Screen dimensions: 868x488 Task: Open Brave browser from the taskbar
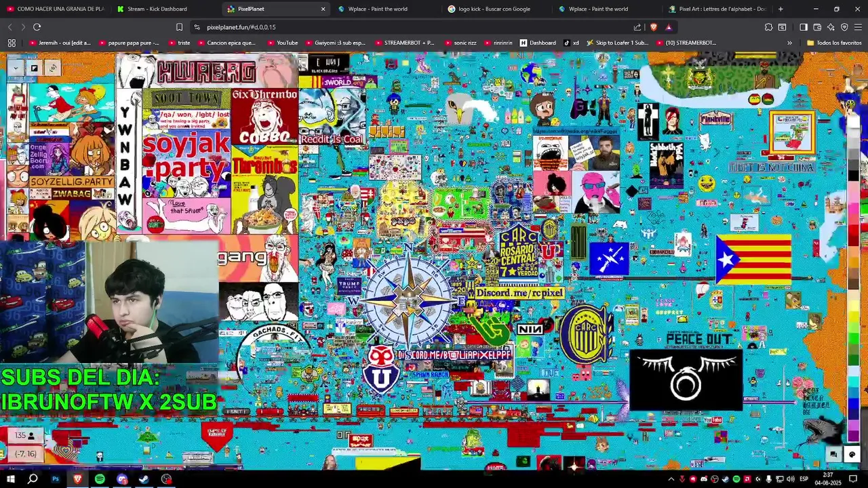[77, 479]
